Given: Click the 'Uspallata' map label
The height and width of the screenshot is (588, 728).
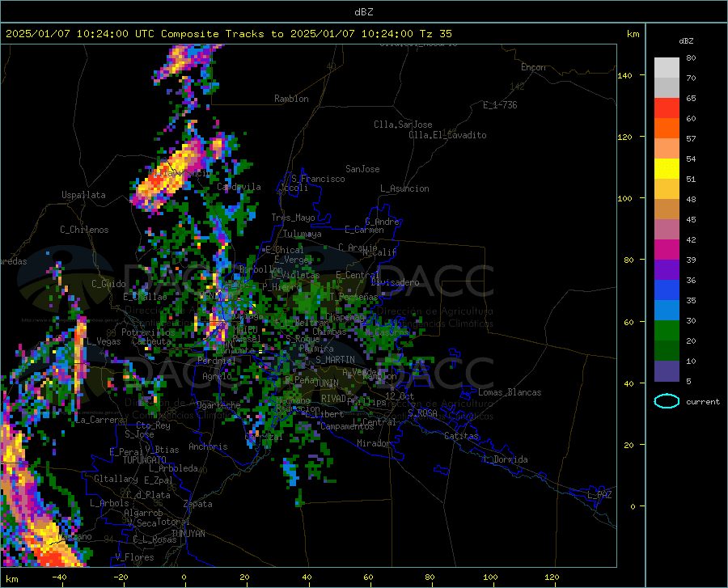Looking at the screenshot, I should pos(83,195).
